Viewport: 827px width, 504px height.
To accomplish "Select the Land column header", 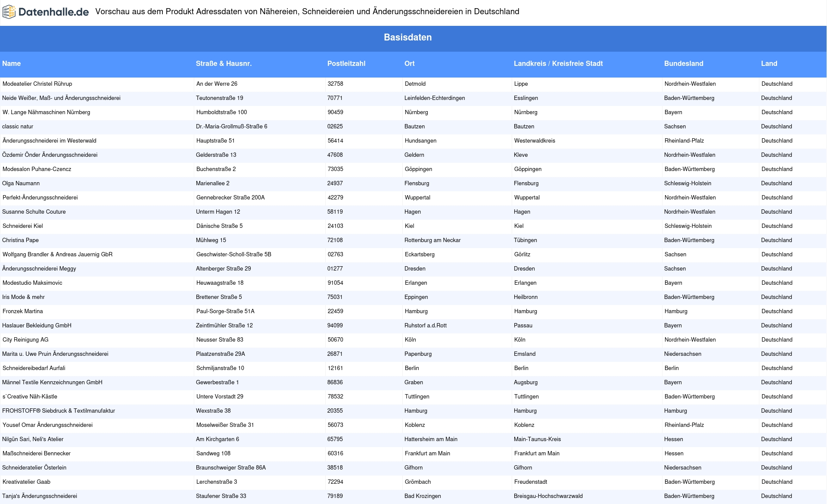I will (x=769, y=63).
